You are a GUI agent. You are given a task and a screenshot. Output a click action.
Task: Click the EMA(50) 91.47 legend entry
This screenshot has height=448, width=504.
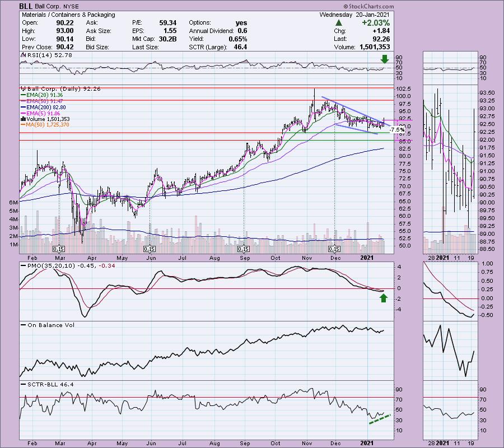click(42, 101)
